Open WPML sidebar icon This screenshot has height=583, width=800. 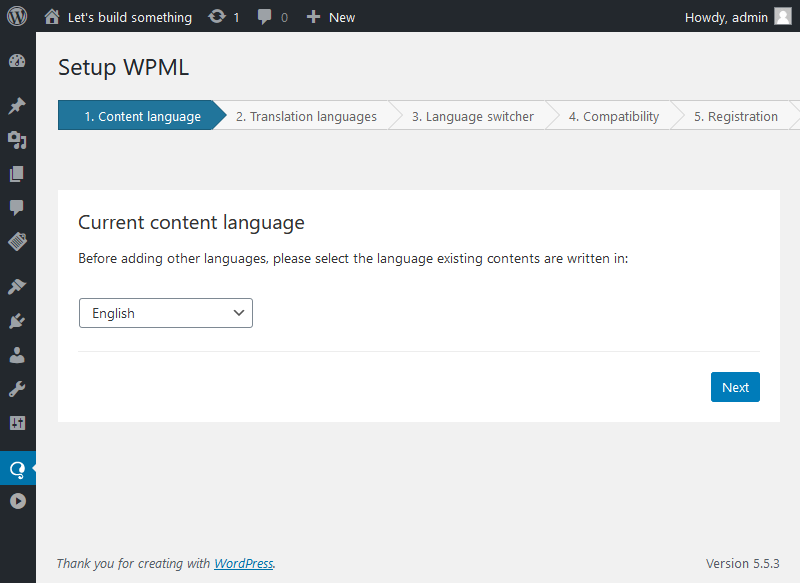(x=17, y=468)
